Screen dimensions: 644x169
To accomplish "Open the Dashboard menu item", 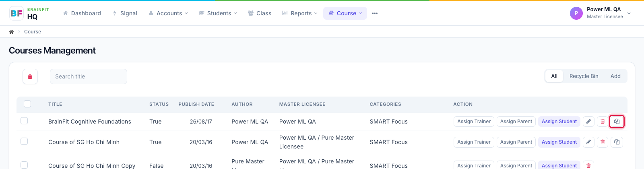I will pyautogui.click(x=82, y=13).
